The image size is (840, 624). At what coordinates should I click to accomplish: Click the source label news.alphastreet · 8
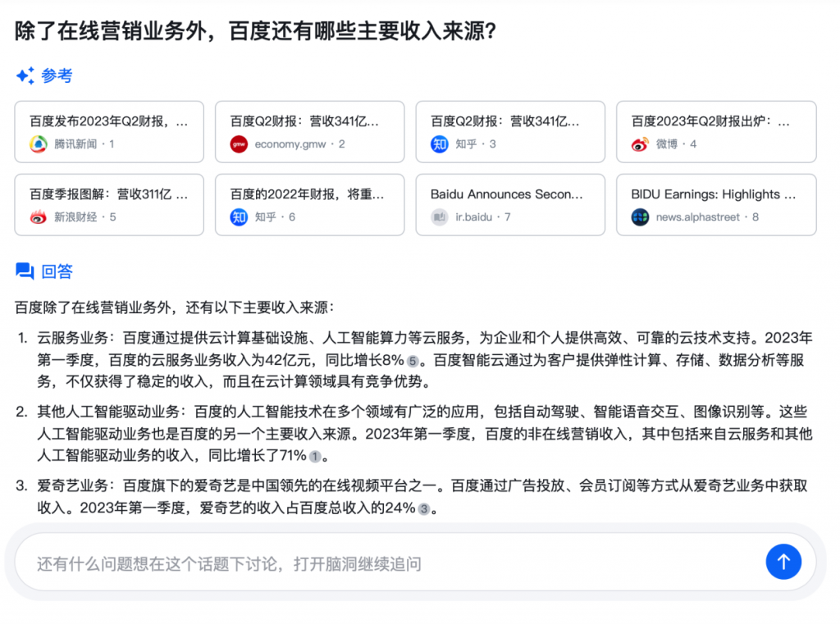click(x=707, y=217)
